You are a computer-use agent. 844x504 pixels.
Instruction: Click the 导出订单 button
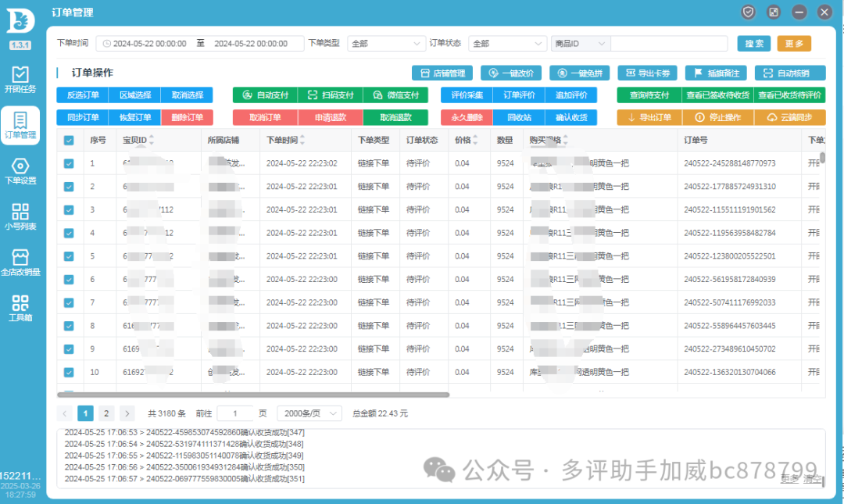coord(649,117)
